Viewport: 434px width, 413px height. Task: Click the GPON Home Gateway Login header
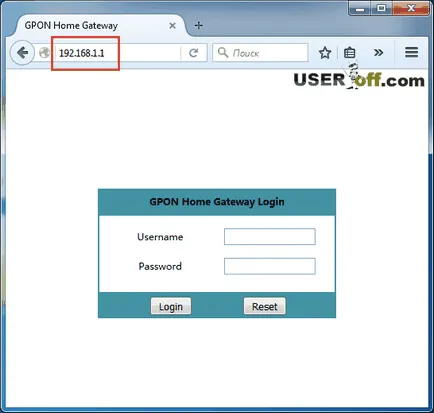217,202
